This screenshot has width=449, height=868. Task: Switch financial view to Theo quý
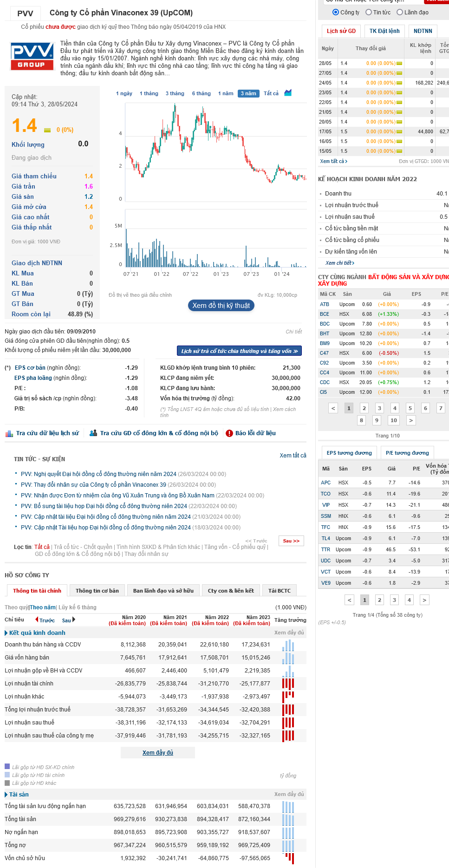tap(16, 607)
